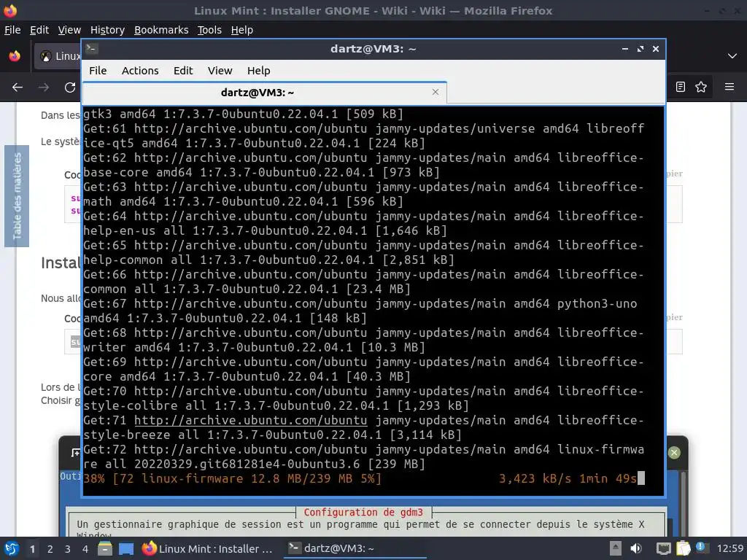Viewport: 747px width, 560px height.
Task: Open the terminal Help menu
Action: (259, 71)
